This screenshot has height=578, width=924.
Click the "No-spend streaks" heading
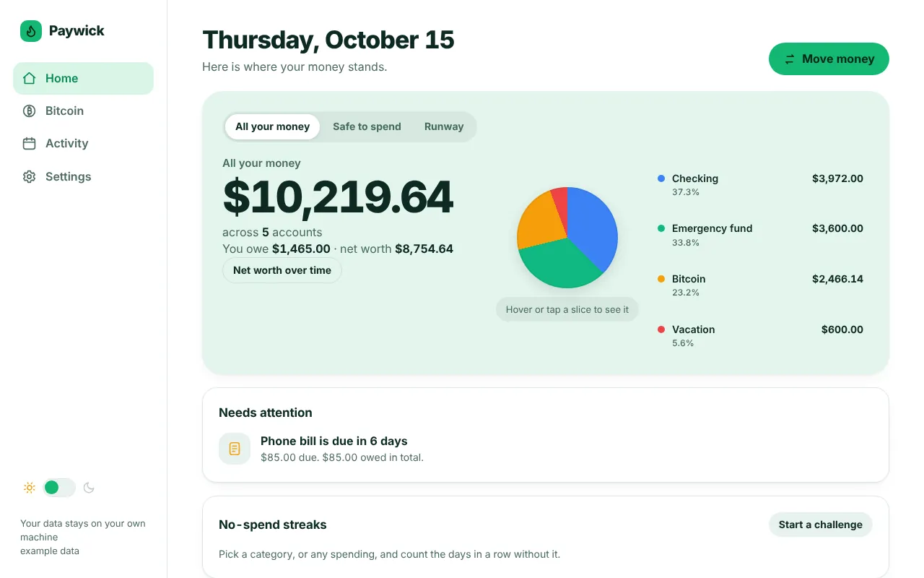[x=273, y=525]
